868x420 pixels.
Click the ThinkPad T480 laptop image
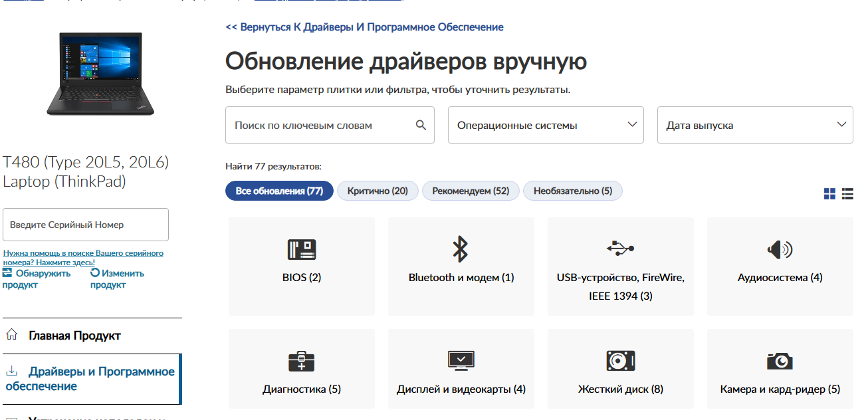(100, 73)
